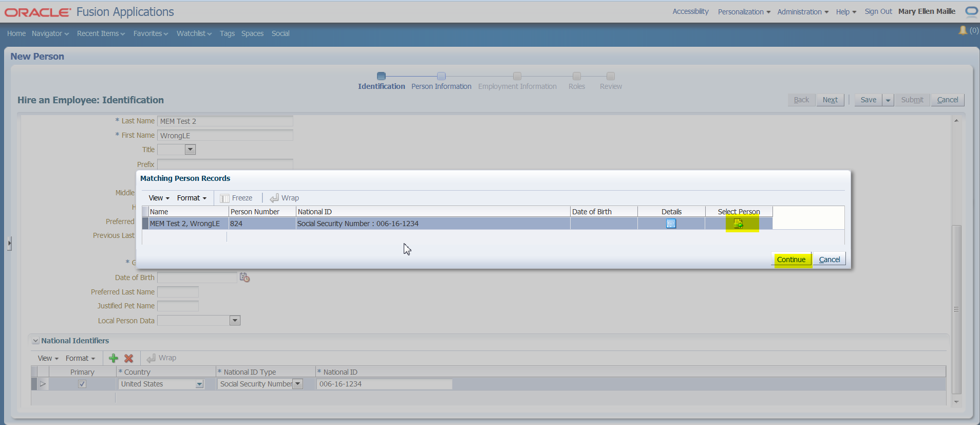Expand the collapsed left side panel handle
Viewport: 980px width, 425px height.
click(9, 243)
